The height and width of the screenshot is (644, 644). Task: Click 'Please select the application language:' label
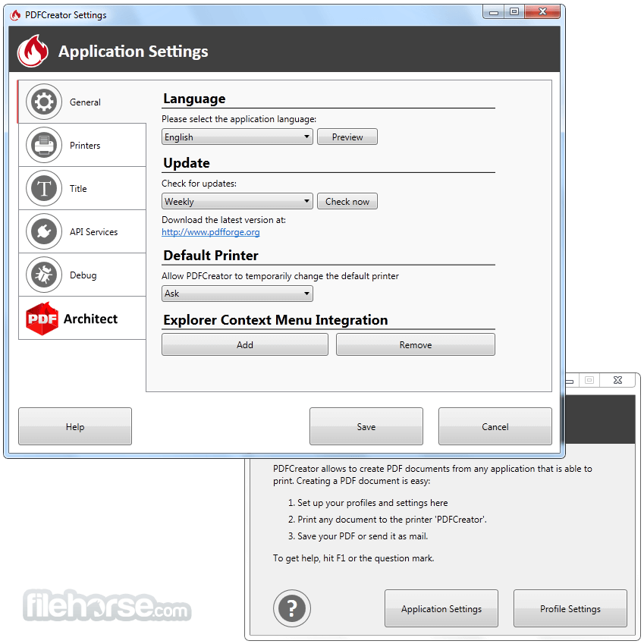click(x=239, y=119)
